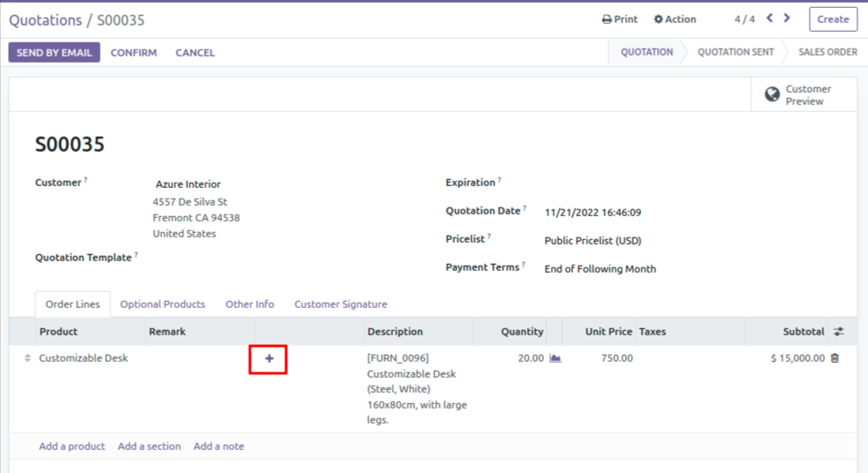Click Add a section link
This screenshot has height=473, width=868.
tap(149, 446)
